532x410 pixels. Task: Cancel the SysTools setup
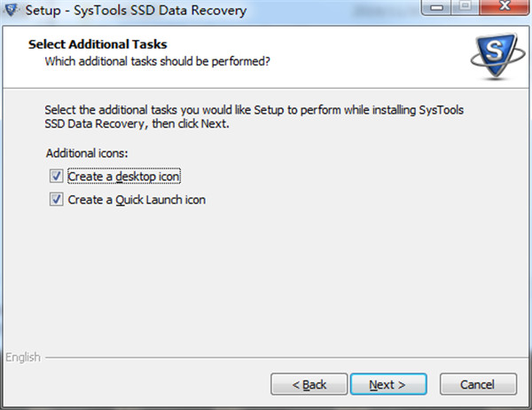[x=478, y=384]
